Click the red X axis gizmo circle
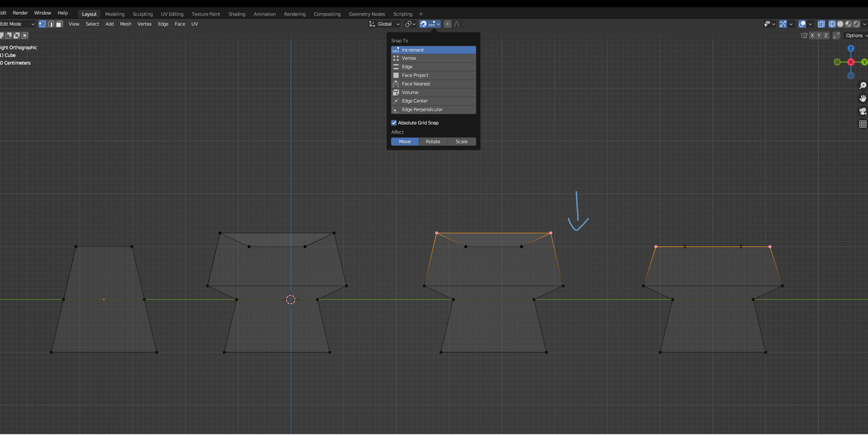The height and width of the screenshot is (435, 868). (x=851, y=62)
